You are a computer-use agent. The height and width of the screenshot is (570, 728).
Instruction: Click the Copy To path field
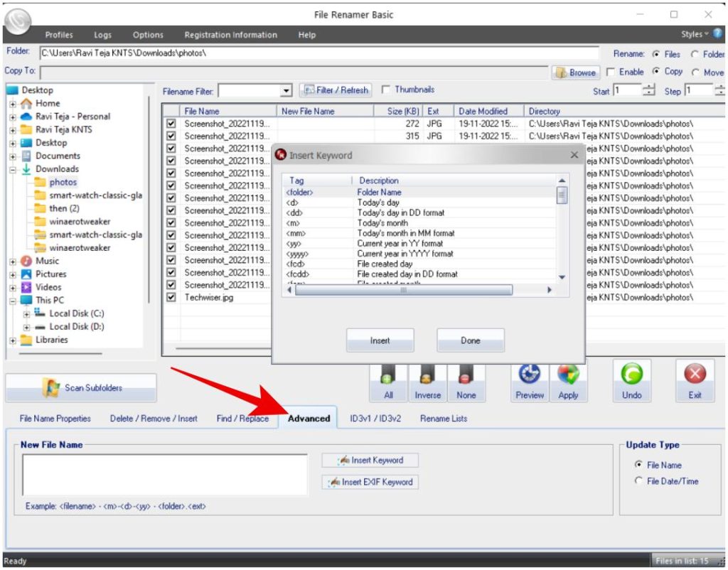point(294,72)
